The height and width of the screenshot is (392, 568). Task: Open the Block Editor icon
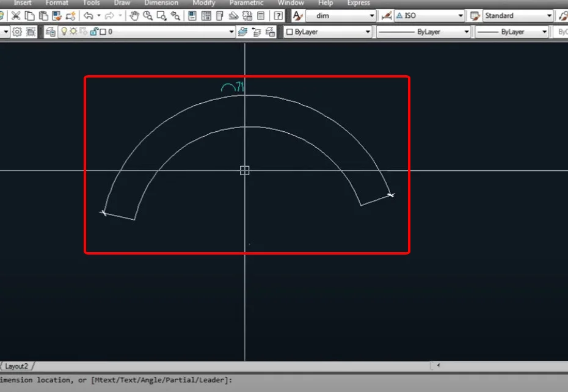[x=71, y=16]
